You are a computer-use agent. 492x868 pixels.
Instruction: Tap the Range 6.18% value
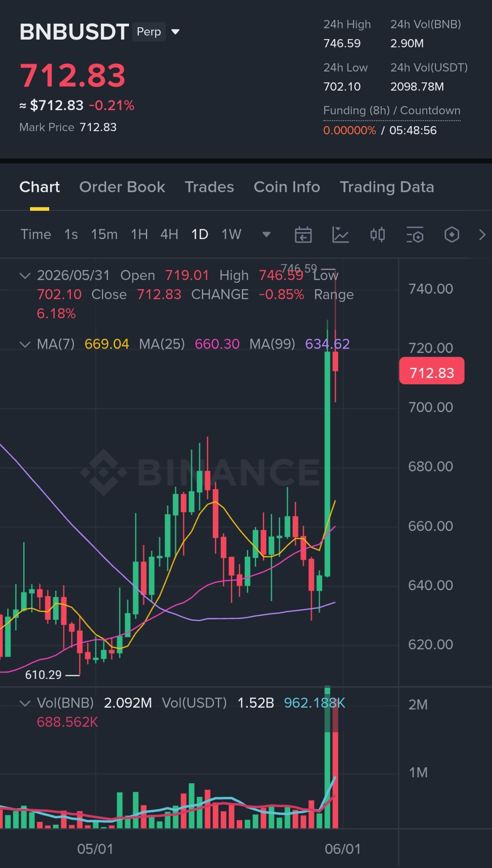click(56, 314)
